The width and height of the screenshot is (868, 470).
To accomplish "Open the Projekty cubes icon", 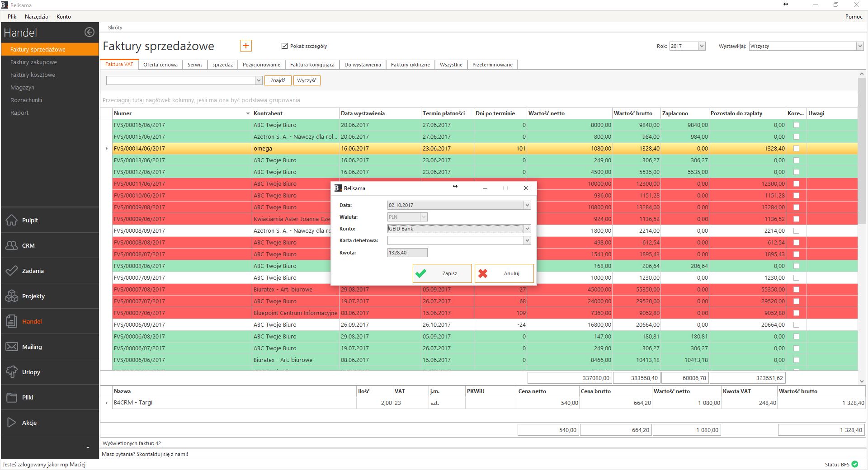I will [x=12, y=296].
